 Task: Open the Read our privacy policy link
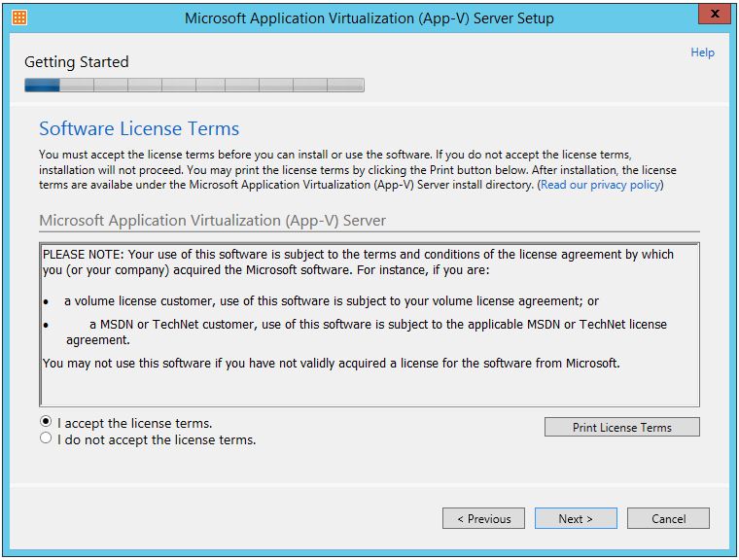coord(601,185)
